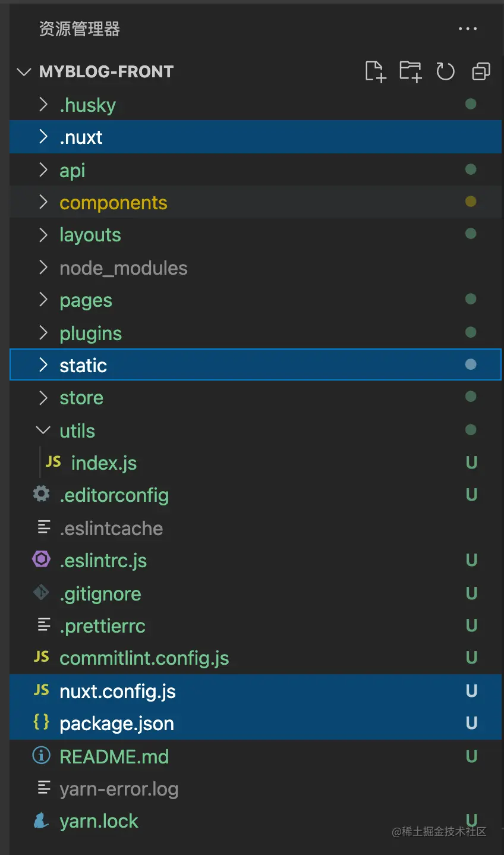
Task: Click the ESLint icon beside .eslintrc.js
Action: pos(41,559)
